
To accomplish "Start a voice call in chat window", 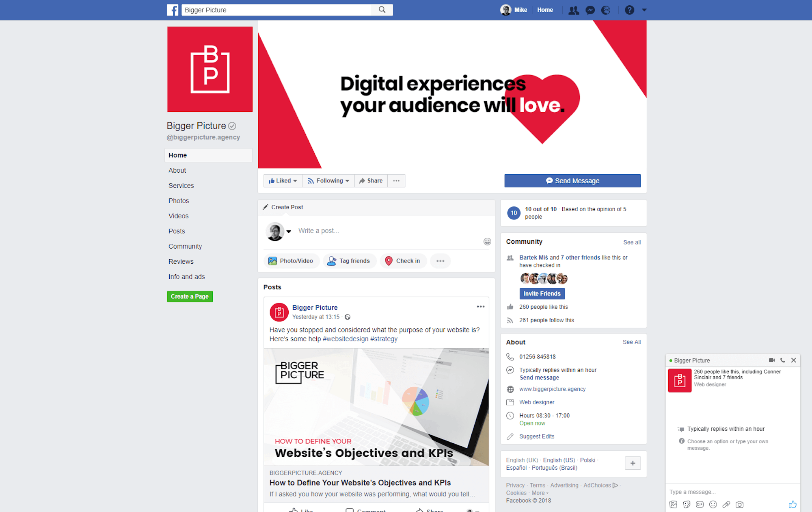I will (783, 360).
